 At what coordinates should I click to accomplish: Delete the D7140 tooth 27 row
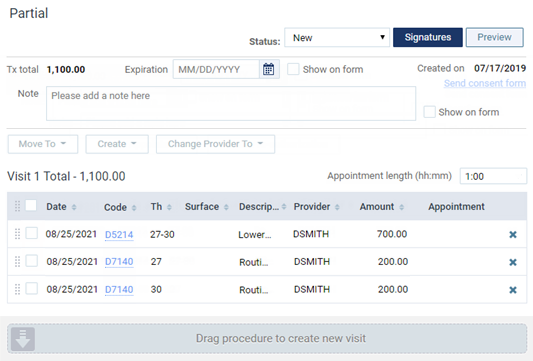click(x=513, y=262)
